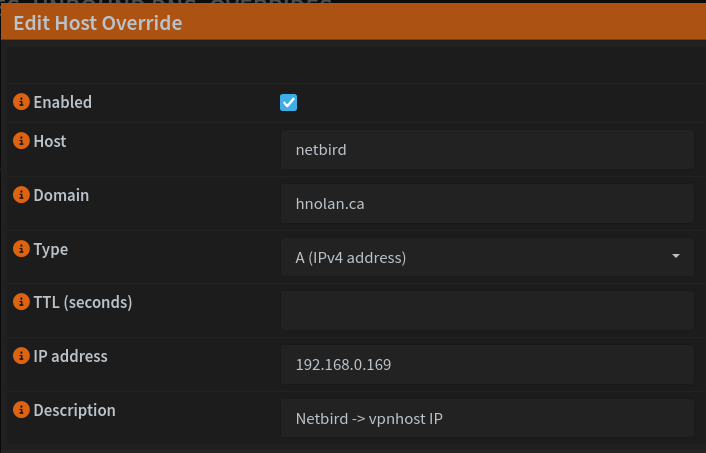
Task: Click the Edit Host Override title bar
Action: 98,23
